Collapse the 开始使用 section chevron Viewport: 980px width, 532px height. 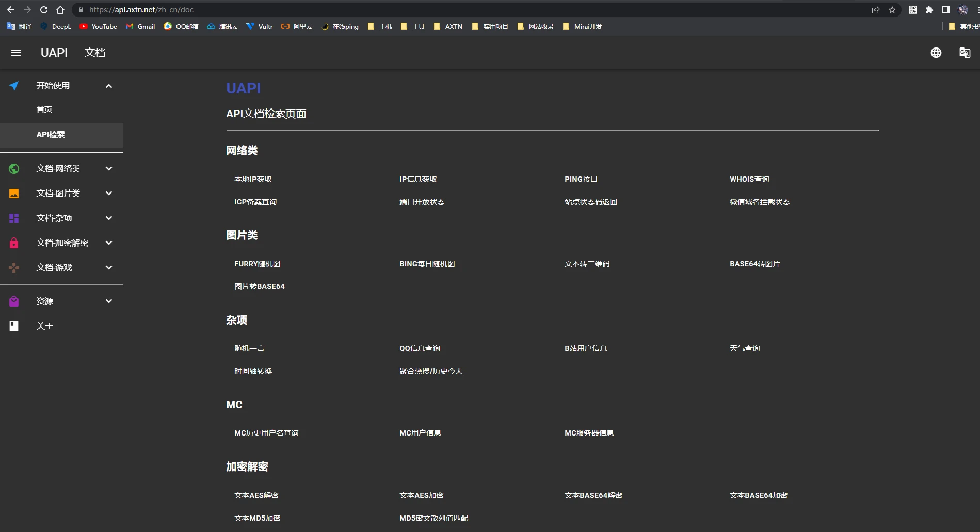[109, 86]
